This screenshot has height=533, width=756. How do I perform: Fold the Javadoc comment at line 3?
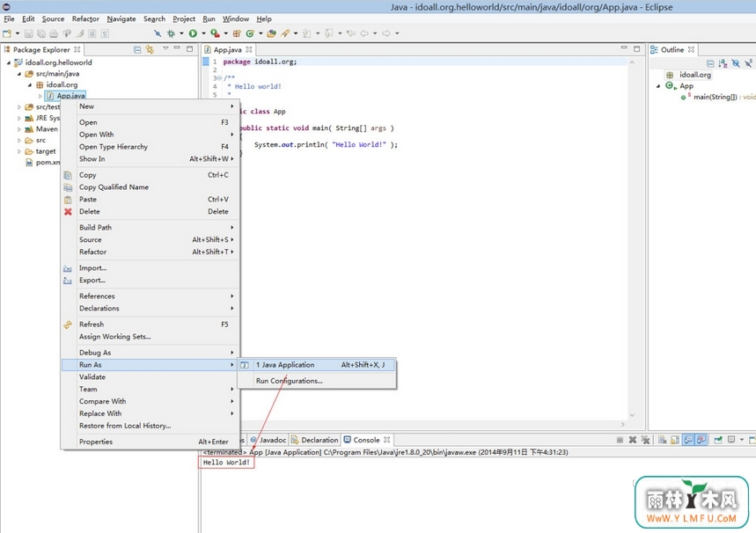tap(220, 77)
